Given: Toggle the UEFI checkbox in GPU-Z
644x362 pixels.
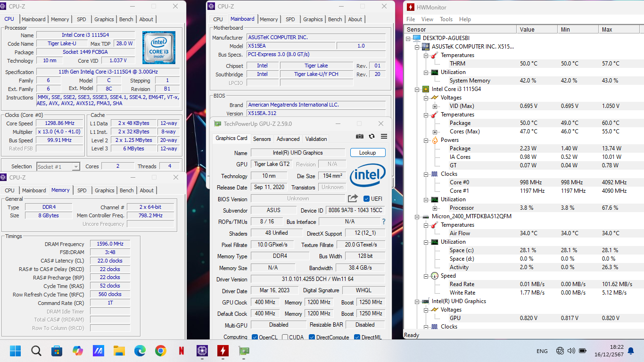Looking at the screenshot, I should [367, 198].
